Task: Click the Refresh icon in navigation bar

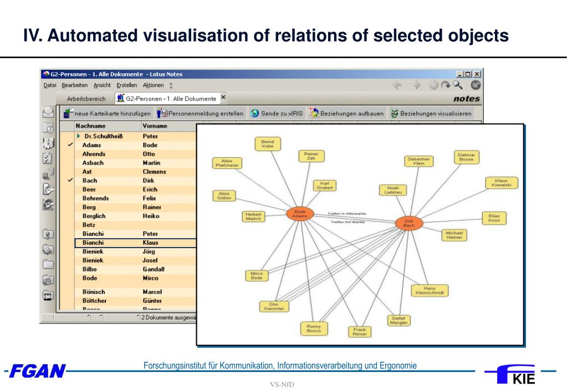Action: (446, 85)
